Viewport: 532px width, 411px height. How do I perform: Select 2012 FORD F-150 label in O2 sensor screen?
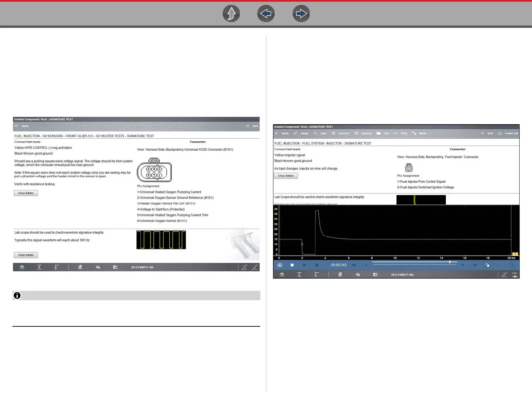pyautogui.click(x=142, y=267)
